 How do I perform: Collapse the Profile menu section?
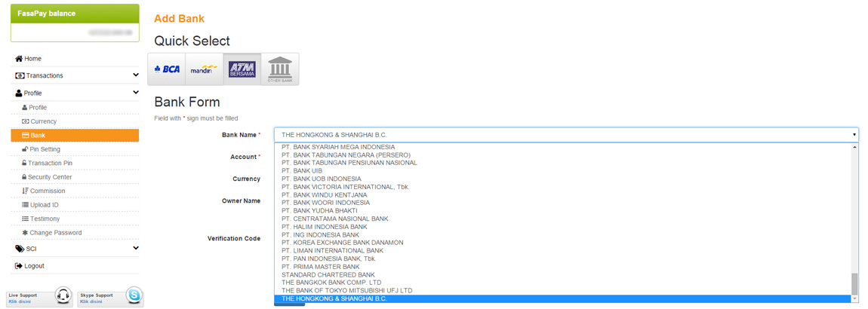[75, 93]
